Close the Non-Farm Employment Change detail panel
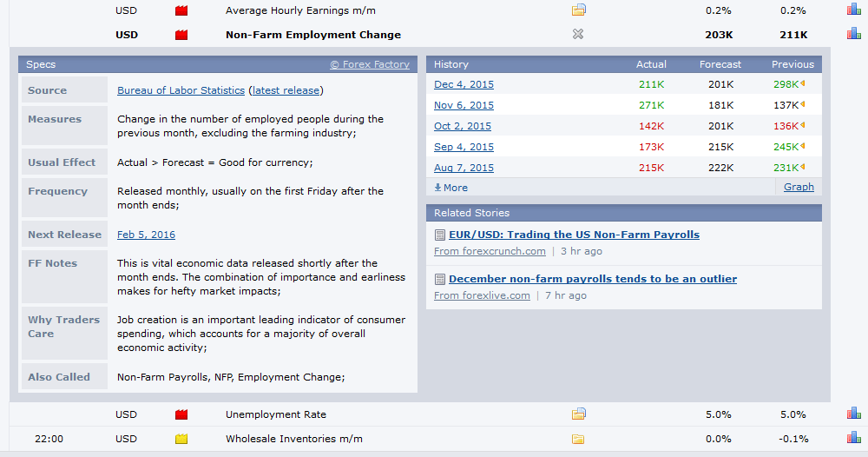Image resolution: width=868 pixels, height=457 pixels. [579, 35]
